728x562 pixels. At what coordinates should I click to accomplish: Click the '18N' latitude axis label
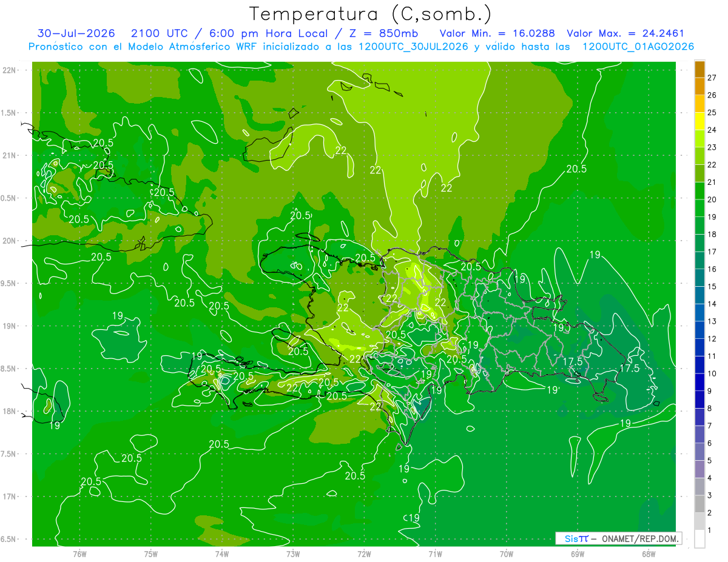10,412
